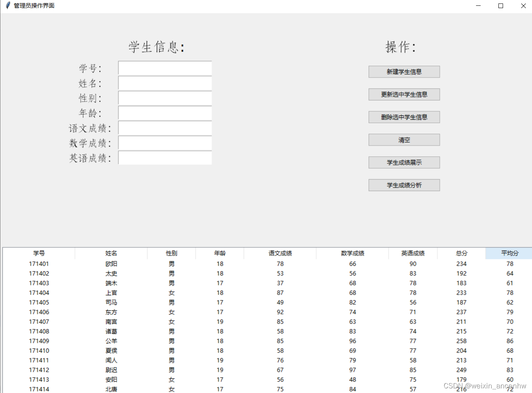The image size is (532, 393).
Task: Open 学生成绩分析
Action: click(x=404, y=185)
